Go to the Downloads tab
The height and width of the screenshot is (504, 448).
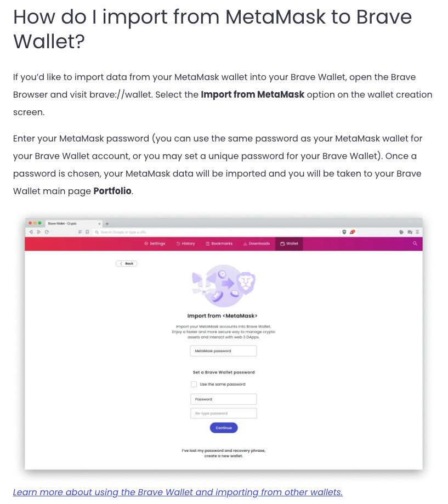(x=257, y=243)
